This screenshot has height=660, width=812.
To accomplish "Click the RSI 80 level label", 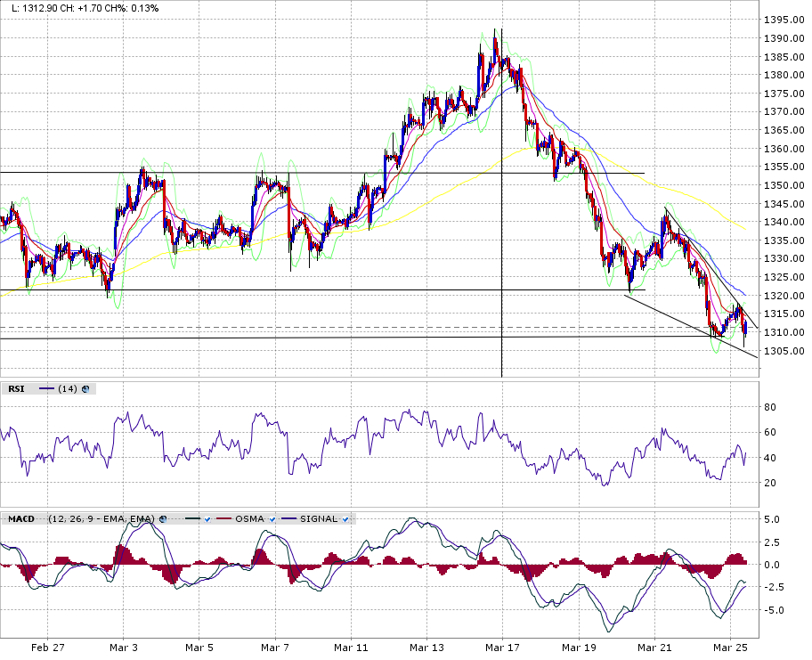I will point(770,407).
